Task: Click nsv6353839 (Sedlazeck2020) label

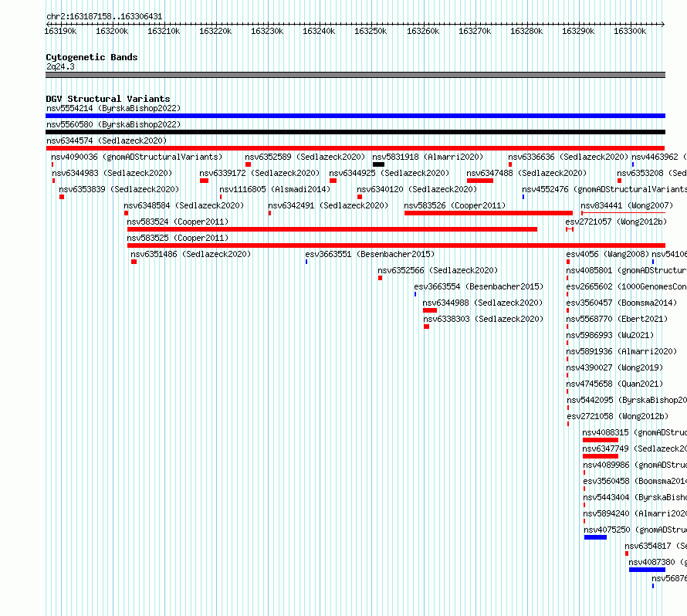Action: [x=119, y=189]
